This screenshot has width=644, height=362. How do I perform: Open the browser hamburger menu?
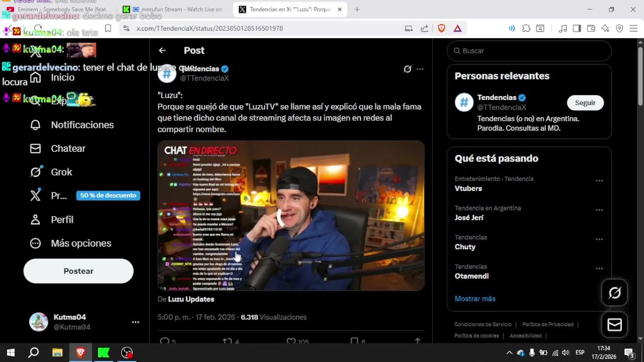633,29
